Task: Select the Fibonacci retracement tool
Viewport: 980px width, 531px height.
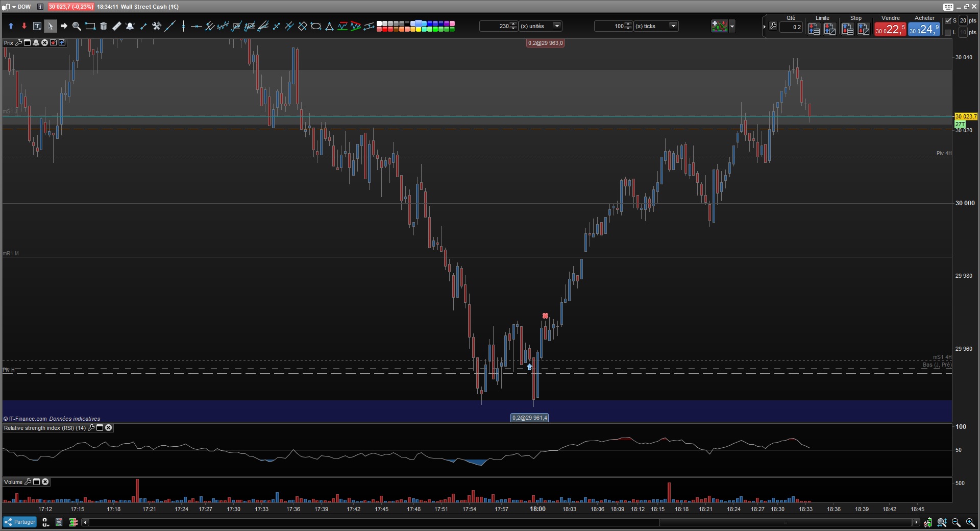Action: 236,26
